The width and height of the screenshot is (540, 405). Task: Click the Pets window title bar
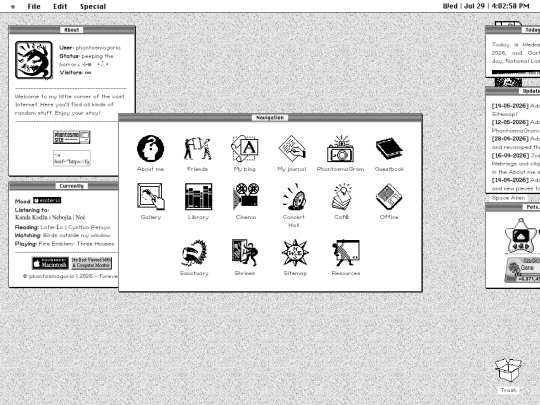coord(513,207)
